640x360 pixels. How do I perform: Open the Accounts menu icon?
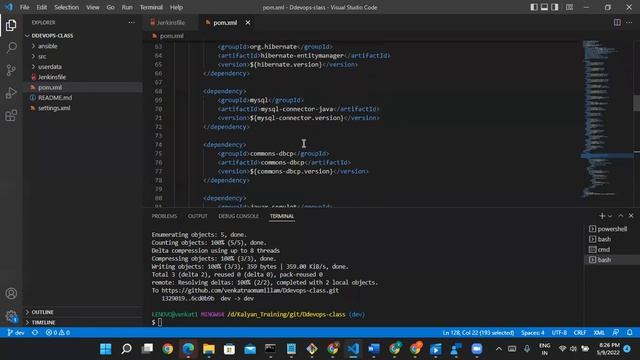[11, 293]
